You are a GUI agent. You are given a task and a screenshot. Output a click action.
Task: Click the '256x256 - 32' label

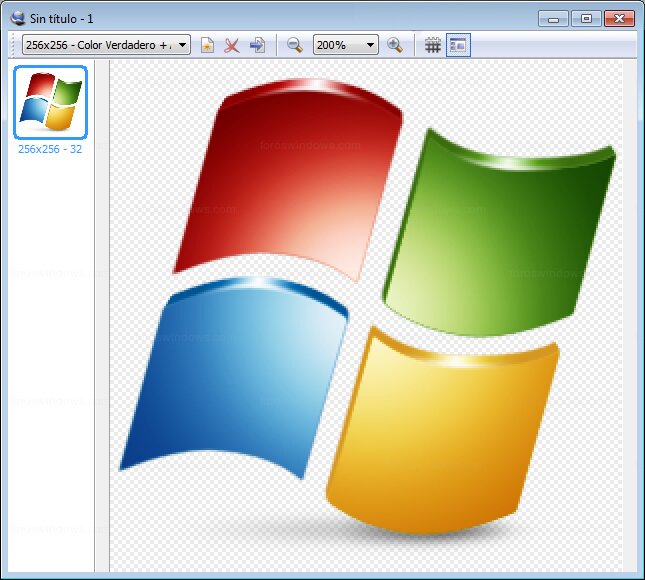pos(50,149)
